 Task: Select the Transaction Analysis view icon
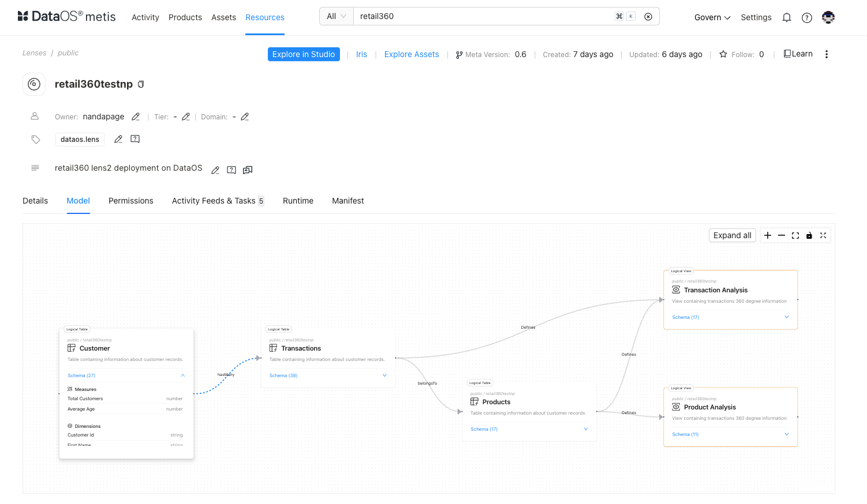676,290
